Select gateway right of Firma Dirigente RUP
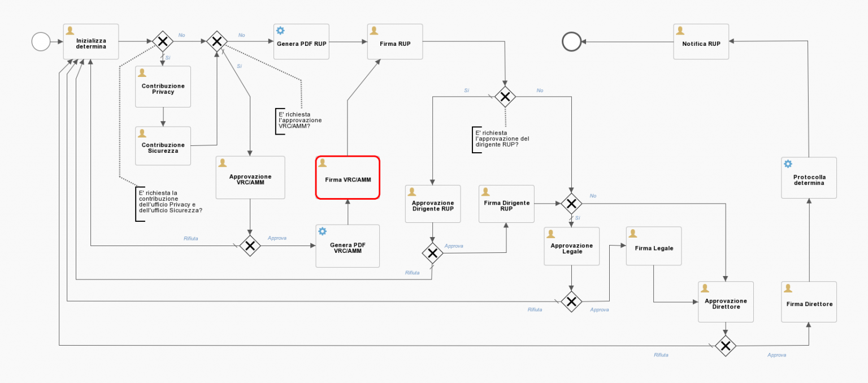The height and width of the screenshot is (383, 868). pyautogui.click(x=571, y=203)
